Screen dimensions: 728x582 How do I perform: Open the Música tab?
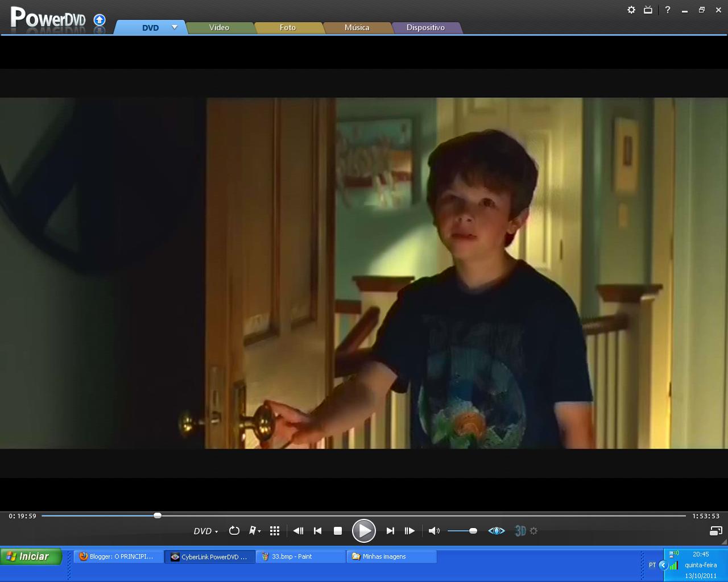[x=357, y=27]
